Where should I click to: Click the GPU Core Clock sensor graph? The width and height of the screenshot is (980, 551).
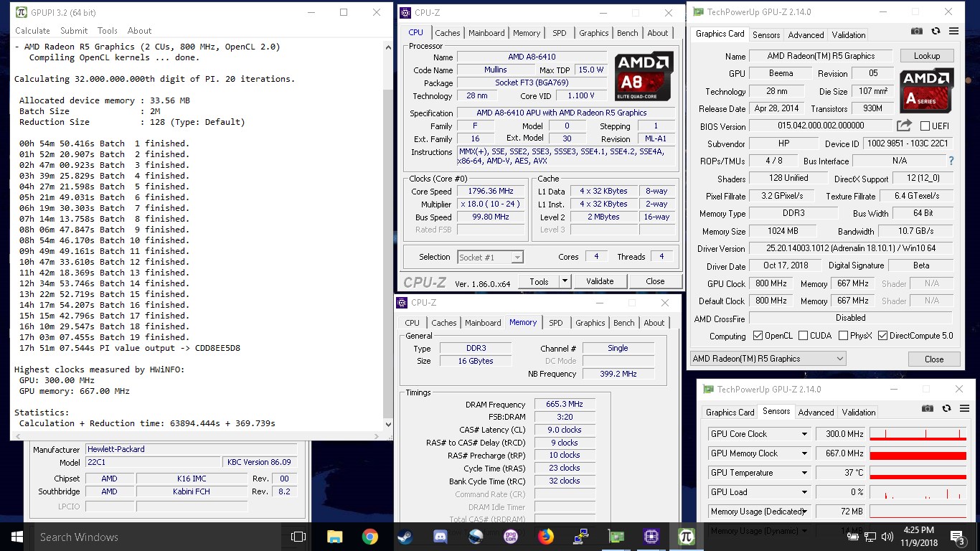pos(918,434)
